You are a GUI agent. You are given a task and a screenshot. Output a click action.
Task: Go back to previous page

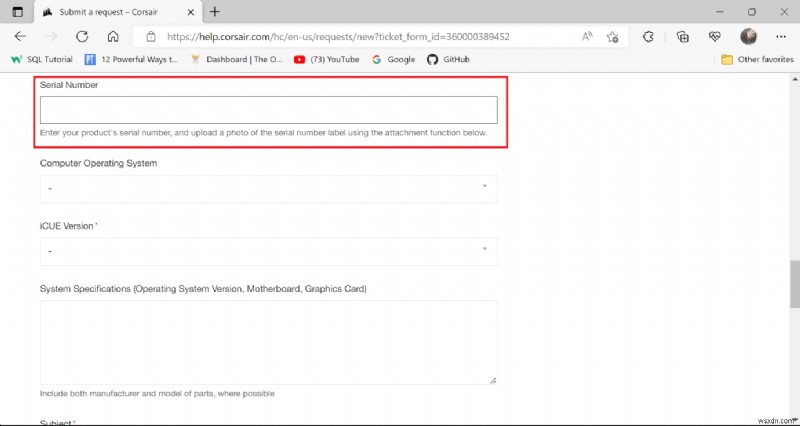click(20, 37)
